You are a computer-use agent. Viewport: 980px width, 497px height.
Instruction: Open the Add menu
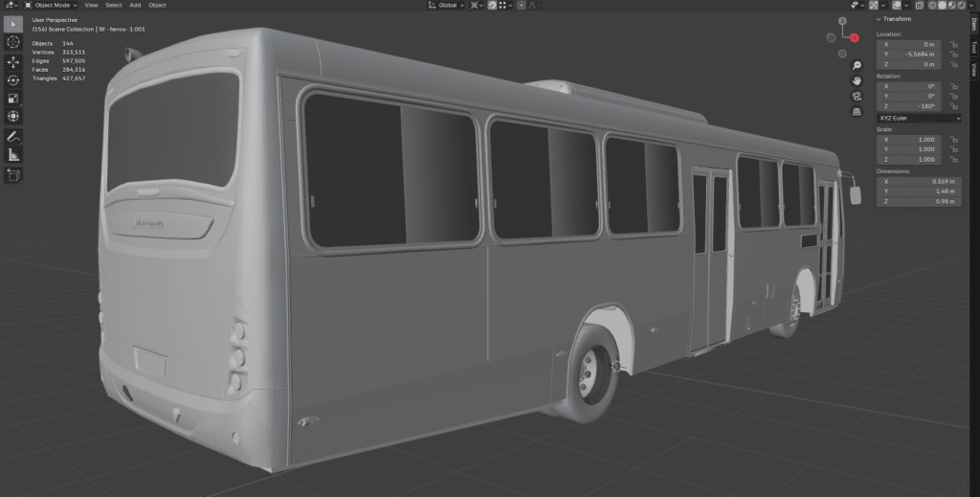pyautogui.click(x=135, y=5)
